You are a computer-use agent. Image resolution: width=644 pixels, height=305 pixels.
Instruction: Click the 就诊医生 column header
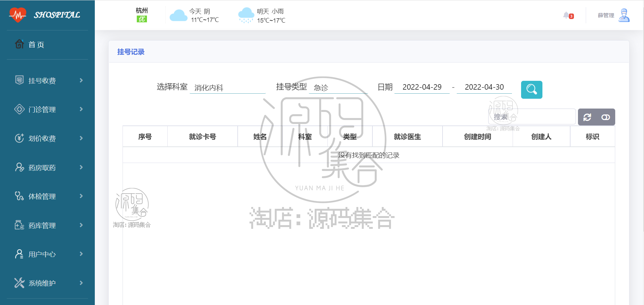tap(407, 137)
